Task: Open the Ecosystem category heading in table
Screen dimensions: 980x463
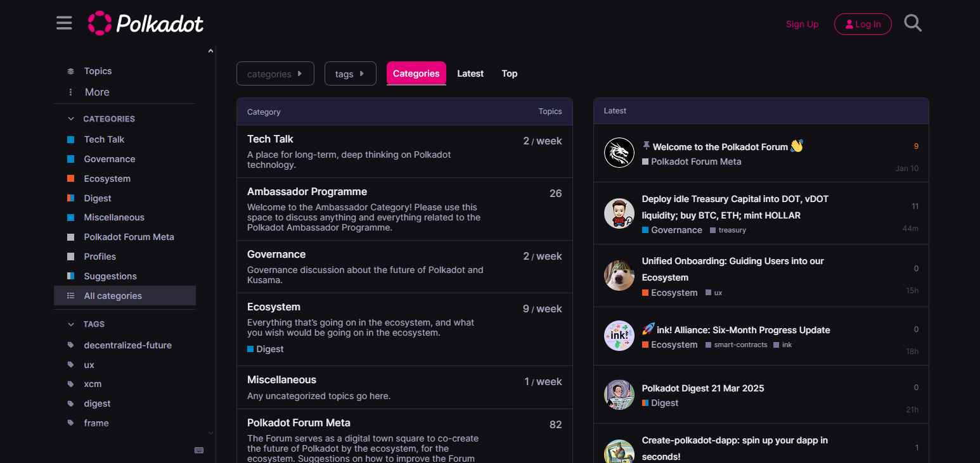Action: pyautogui.click(x=274, y=307)
